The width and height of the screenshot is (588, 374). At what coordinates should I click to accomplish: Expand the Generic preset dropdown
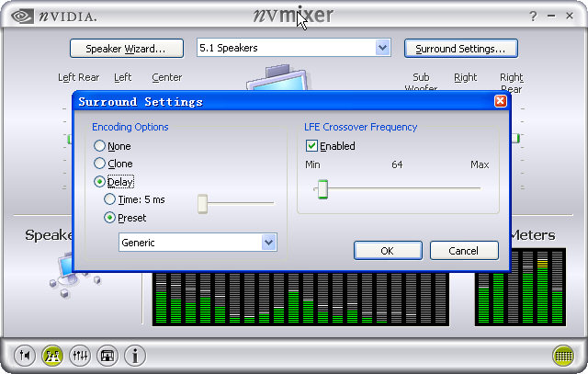(269, 243)
